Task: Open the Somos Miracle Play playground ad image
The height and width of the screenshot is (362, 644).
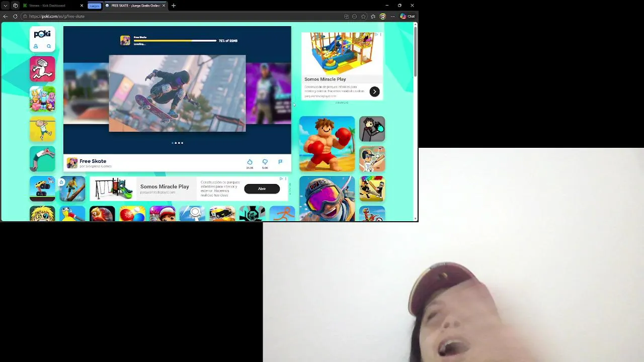Action: click(342, 53)
